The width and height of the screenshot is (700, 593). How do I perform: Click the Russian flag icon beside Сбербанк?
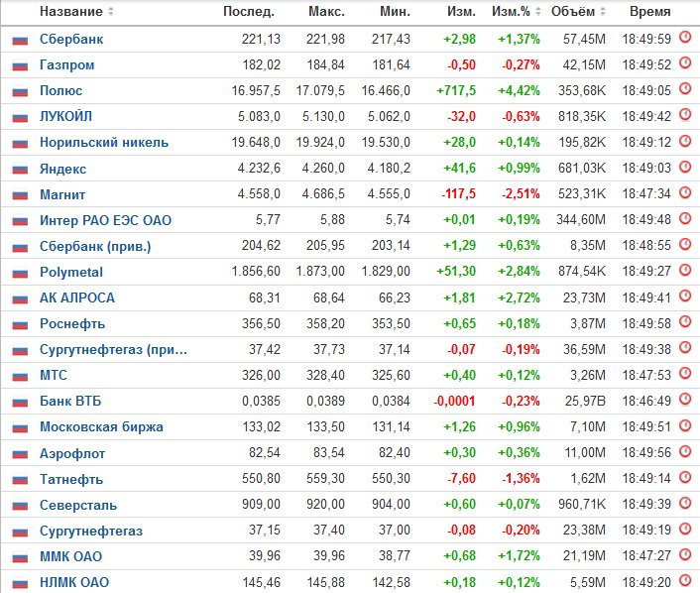coord(20,41)
